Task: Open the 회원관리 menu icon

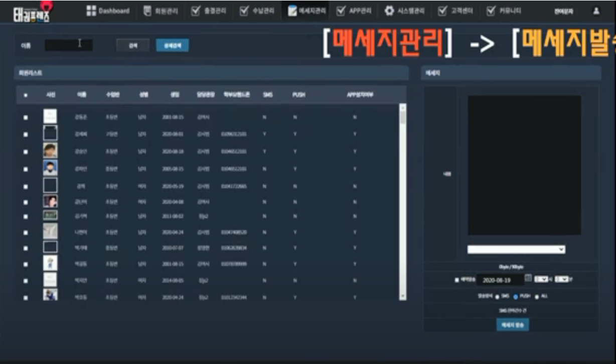Action: point(147,11)
